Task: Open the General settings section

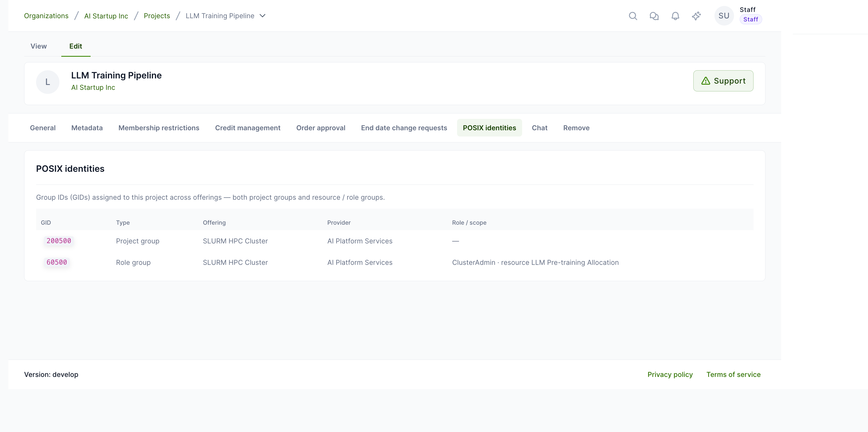Action: (43, 128)
